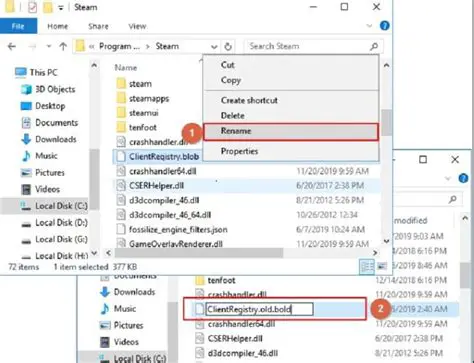Open Music in back window sidebar
Viewport: 474px width, 363px height.
point(125,309)
